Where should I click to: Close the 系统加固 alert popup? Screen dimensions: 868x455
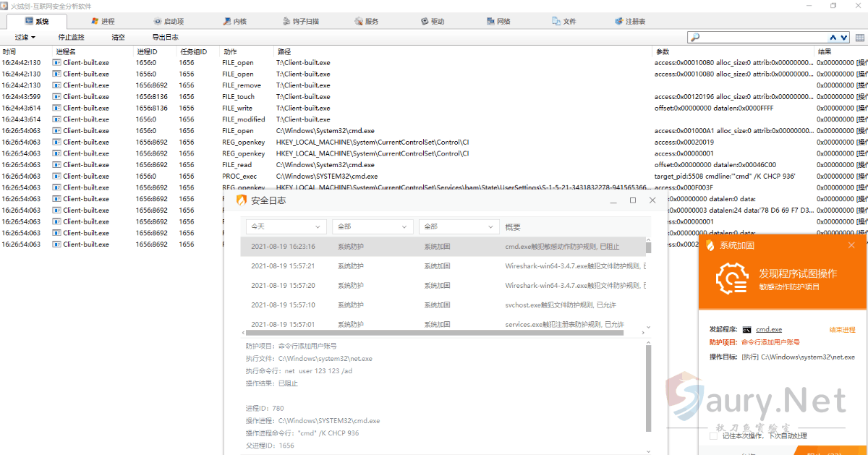(x=851, y=245)
